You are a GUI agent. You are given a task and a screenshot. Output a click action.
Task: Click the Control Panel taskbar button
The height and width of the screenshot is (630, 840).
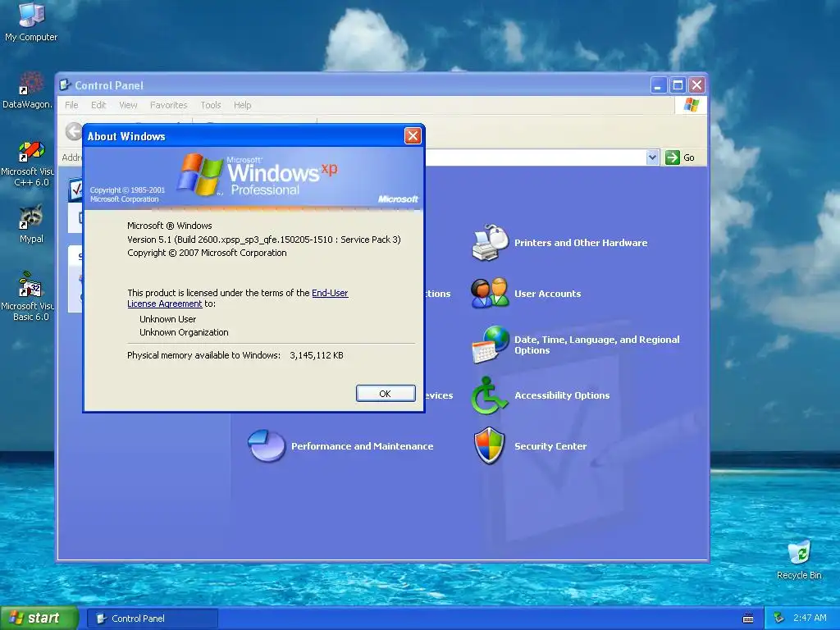click(152, 619)
